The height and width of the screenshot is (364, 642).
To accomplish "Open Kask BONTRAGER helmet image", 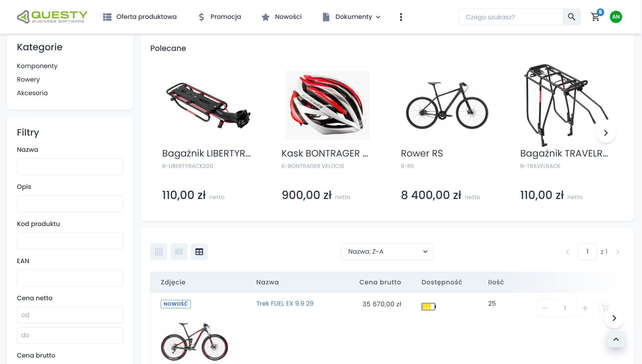I will coord(328,106).
